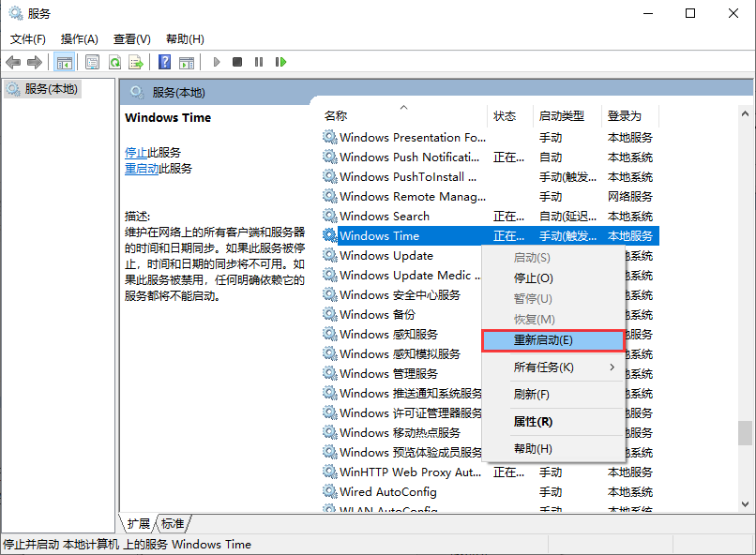The width and height of the screenshot is (756, 555).
Task: Expand 所有任务(K) submenu
Action: point(552,367)
